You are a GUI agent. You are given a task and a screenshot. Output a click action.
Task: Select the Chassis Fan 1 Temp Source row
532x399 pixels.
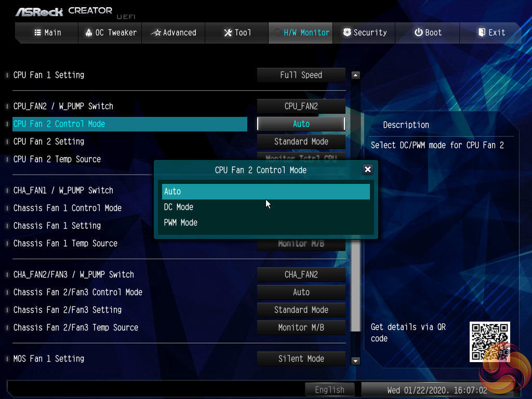click(x=129, y=243)
